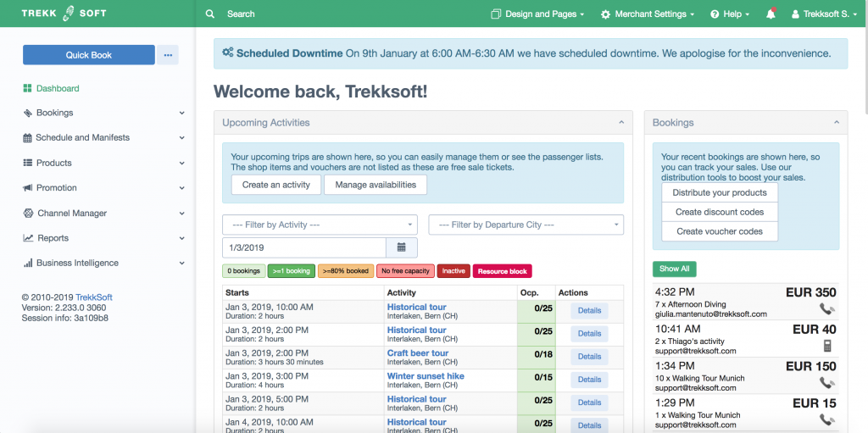This screenshot has width=868, height=433.
Task: Open the calendar date picker icon
Action: click(401, 247)
